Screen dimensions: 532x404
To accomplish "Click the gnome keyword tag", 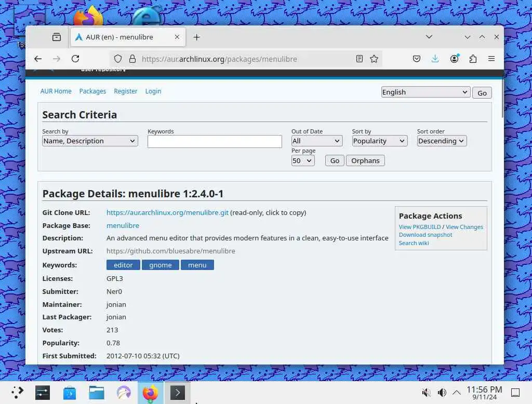I will (x=160, y=265).
